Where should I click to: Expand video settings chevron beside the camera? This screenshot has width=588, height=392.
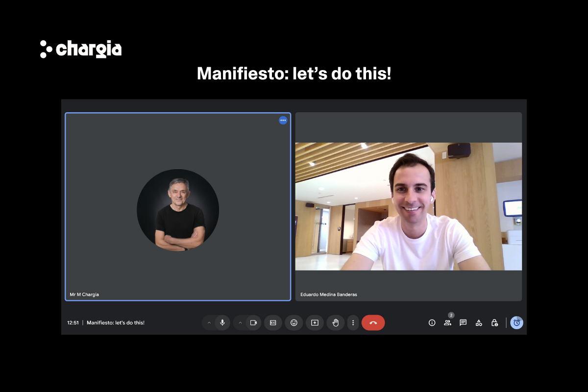(241, 323)
